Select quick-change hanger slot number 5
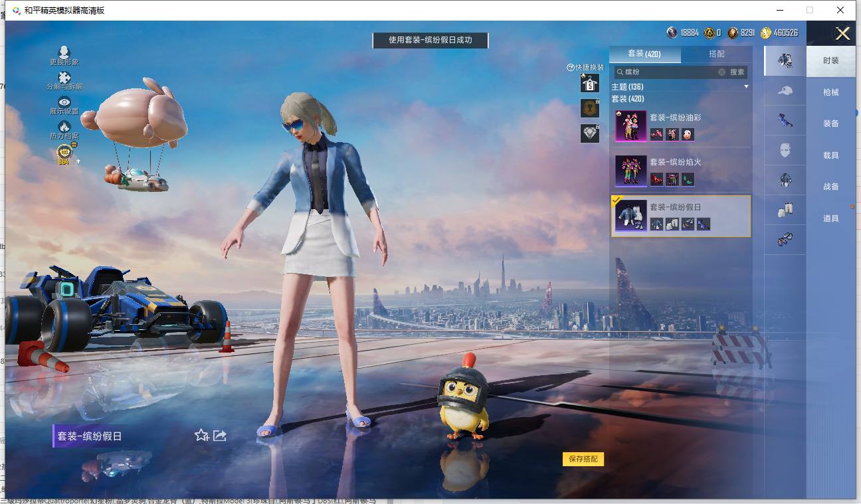 pos(589,83)
